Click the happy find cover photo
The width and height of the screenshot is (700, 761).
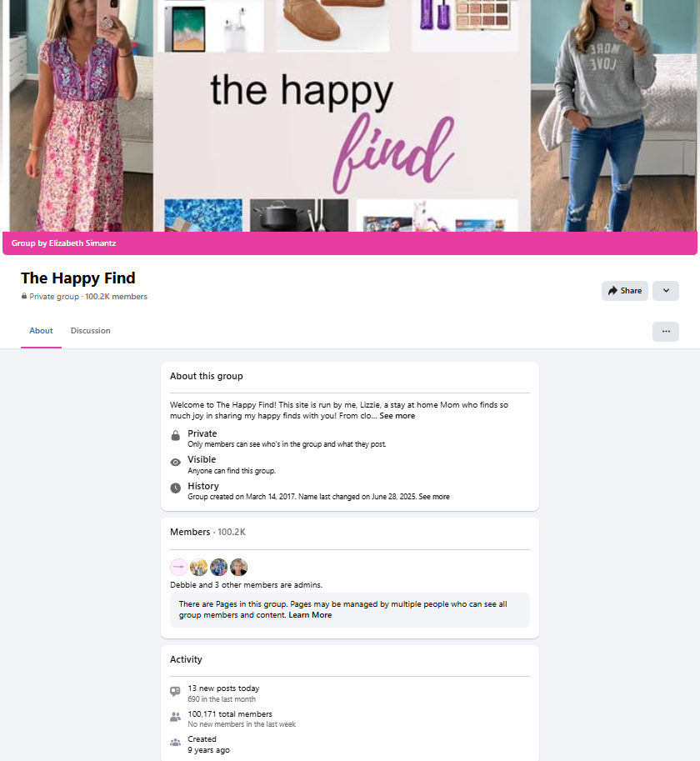(x=350, y=116)
